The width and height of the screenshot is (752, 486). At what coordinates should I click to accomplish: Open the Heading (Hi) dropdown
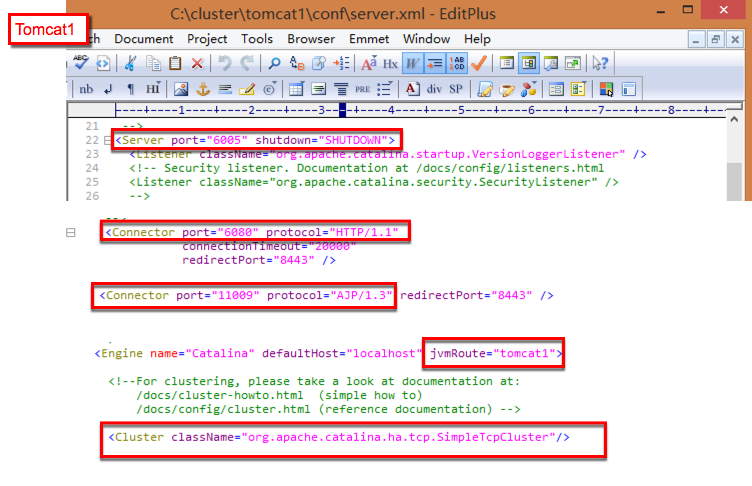[x=153, y=89]
